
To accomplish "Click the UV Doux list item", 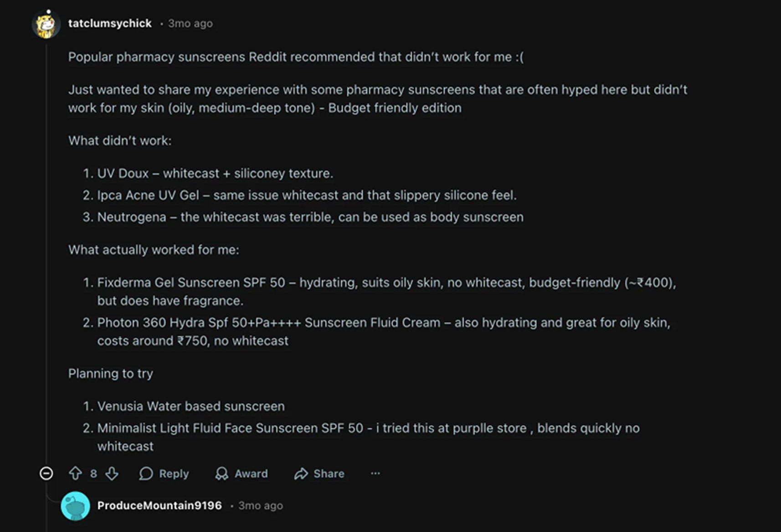I will pos(215,174).
